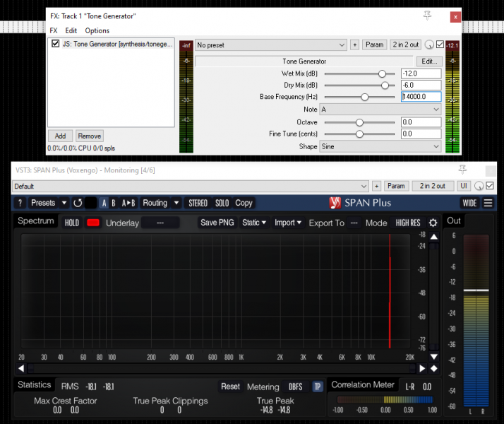Click STEREO channel group button

198,203
